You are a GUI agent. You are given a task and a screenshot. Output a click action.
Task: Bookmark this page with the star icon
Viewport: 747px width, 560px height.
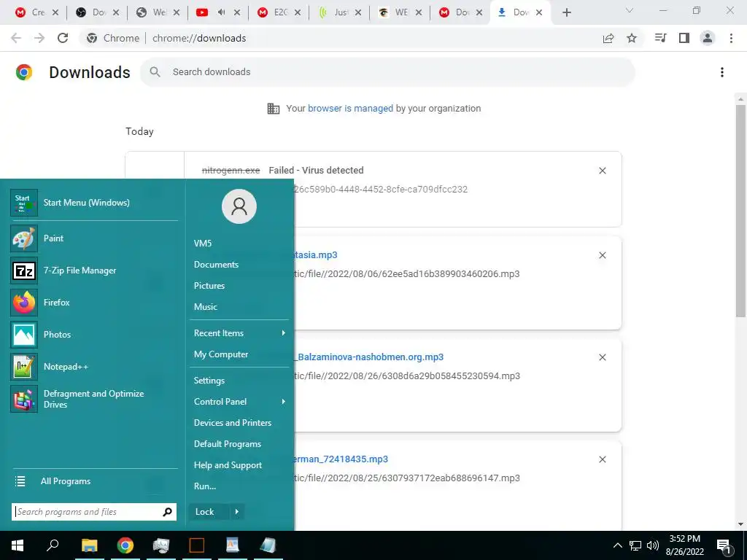point(632,38)
